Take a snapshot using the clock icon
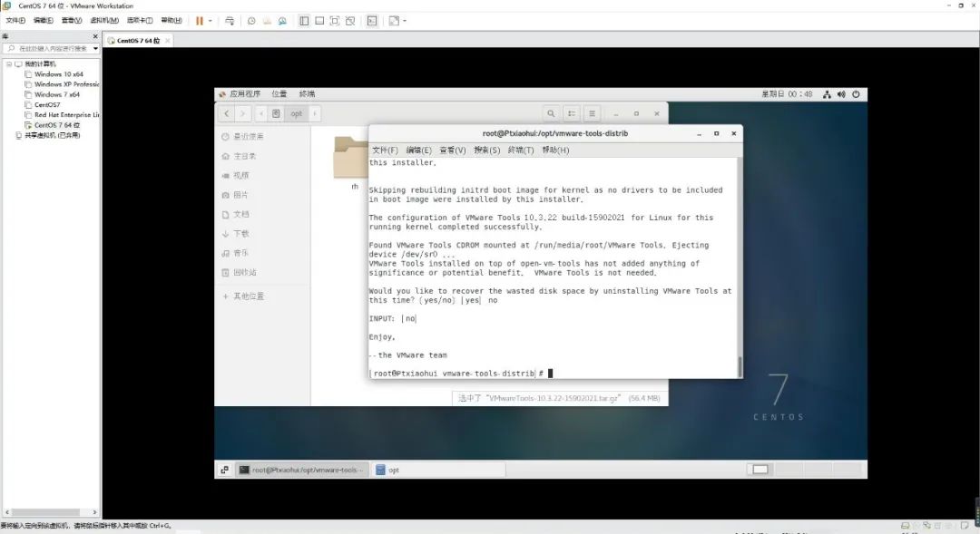Image resolution: width=980 pixels, height=534 pixels. 251,21
